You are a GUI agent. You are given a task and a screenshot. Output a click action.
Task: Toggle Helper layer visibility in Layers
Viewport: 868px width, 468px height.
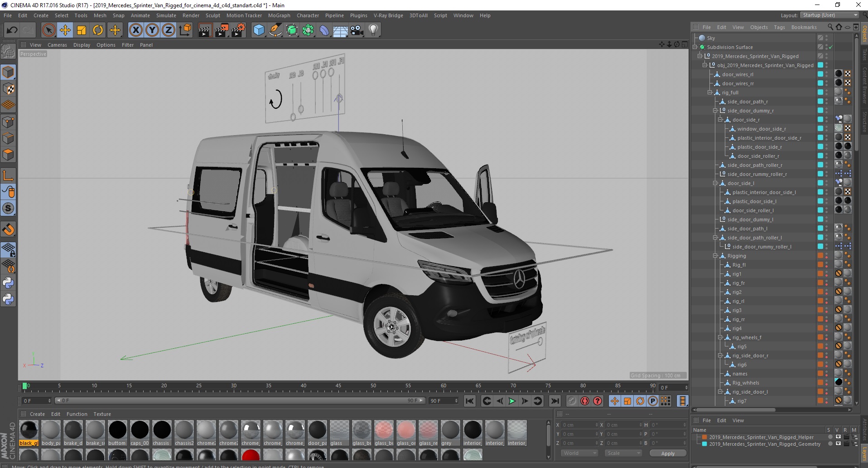(x=838, y=437)
